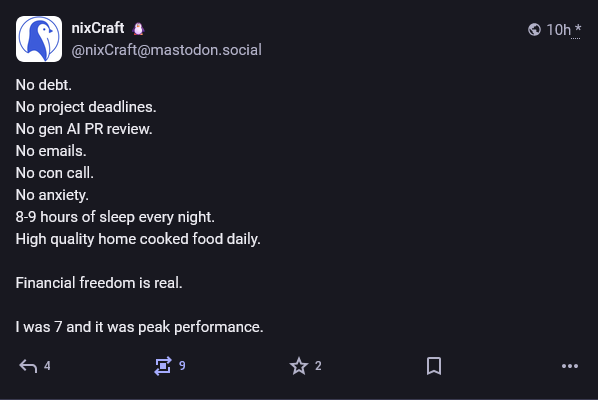Click the 'High quality home cooked food daily.' line
This screenshot has height=400, width=598.
(x=138, y=239)
